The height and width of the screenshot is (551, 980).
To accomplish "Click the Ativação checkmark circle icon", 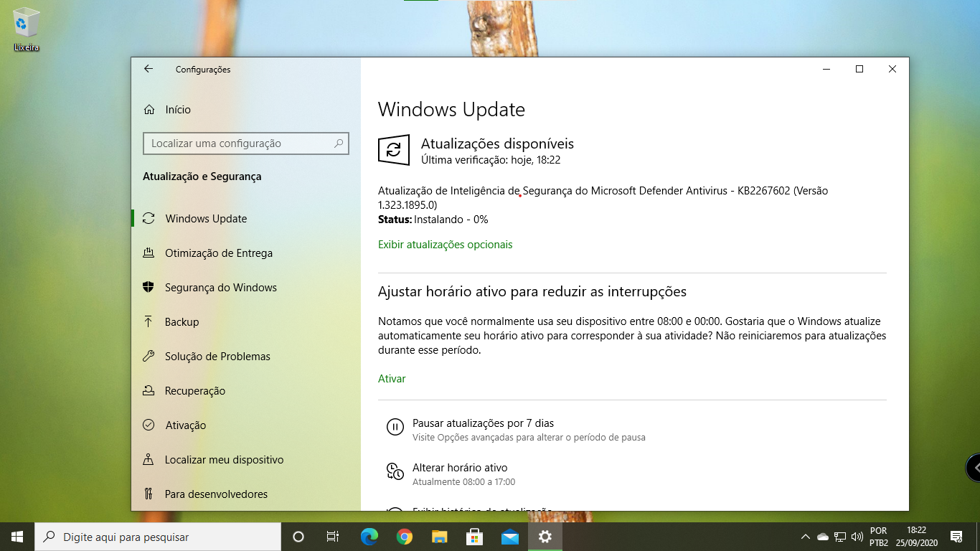I will 149,425.
